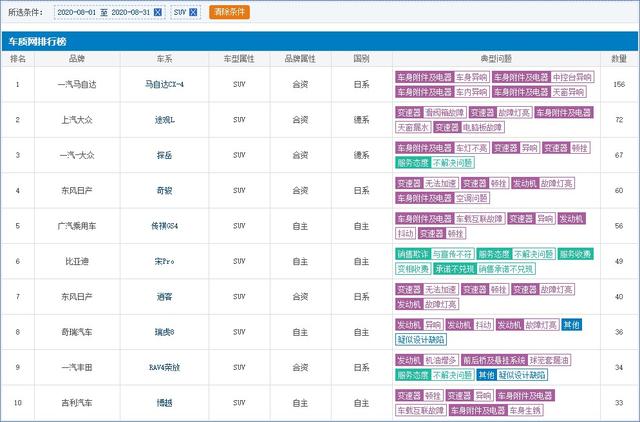
Task: Click the 车身异响 problem tag
Action: 471,77
